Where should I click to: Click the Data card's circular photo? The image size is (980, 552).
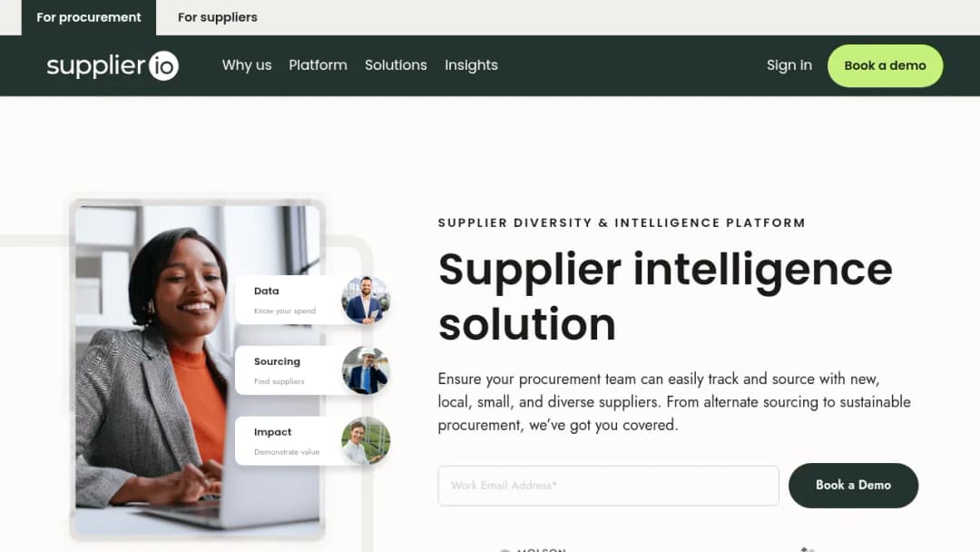pos(366,301)
